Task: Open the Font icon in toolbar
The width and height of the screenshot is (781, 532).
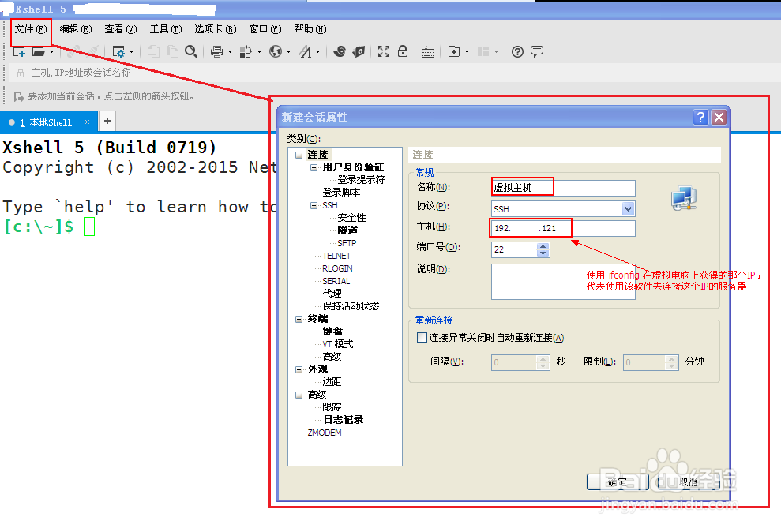Action: click(x=305, y=52)
